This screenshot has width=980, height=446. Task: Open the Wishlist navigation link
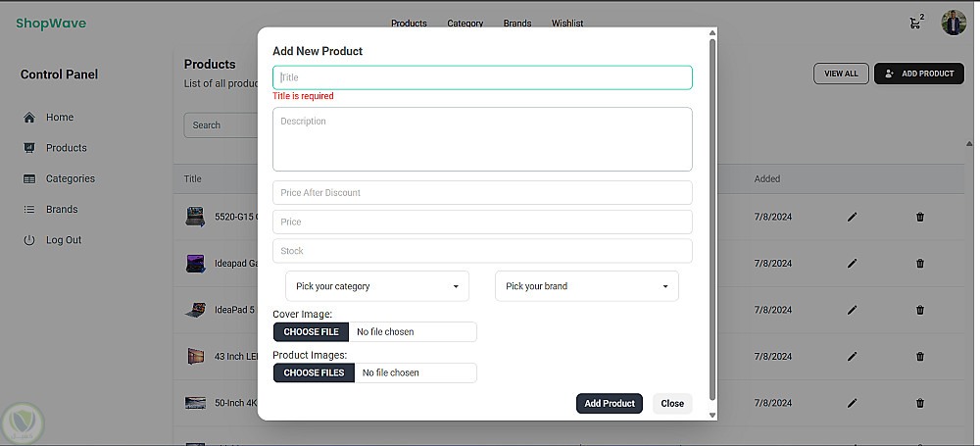click(567, 24)
